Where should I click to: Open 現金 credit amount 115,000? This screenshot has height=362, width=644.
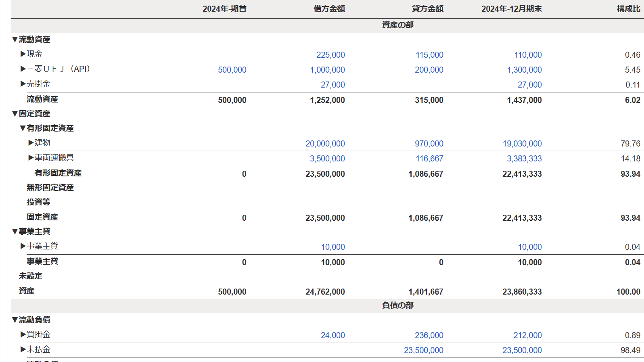[429, 55]
